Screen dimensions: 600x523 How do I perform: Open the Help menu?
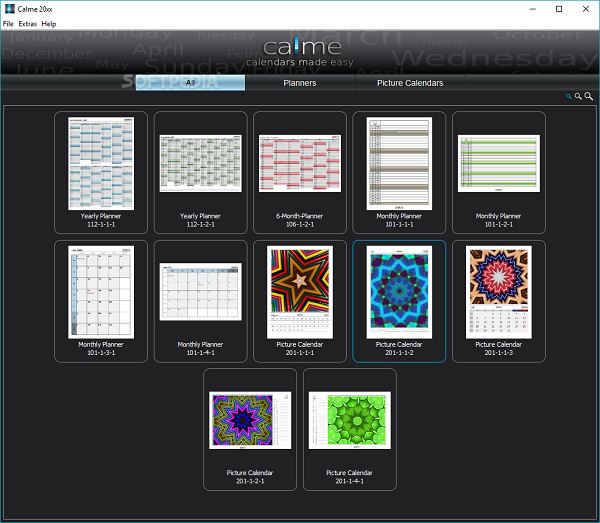tap(49, 23)
